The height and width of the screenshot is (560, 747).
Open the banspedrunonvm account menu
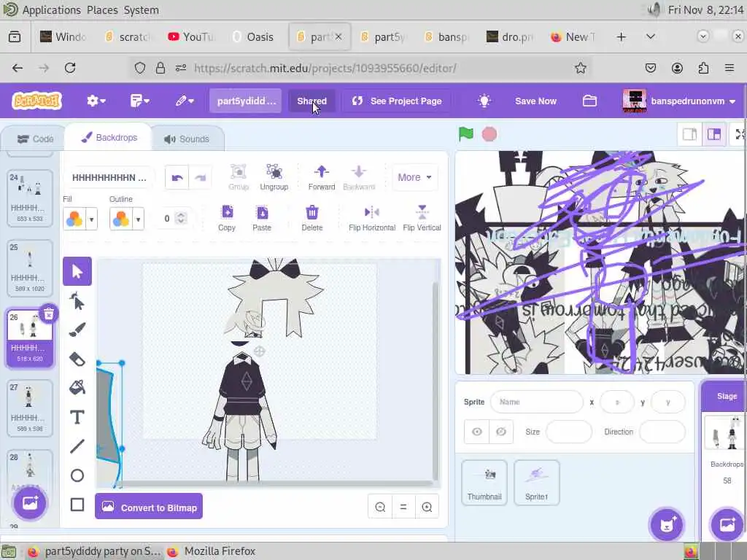coord(679,101)
